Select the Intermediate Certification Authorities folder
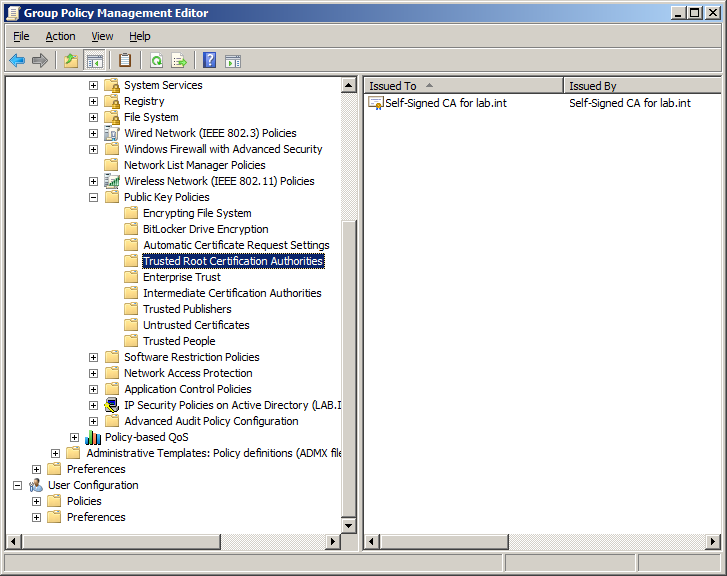 (x=232, y=293)
